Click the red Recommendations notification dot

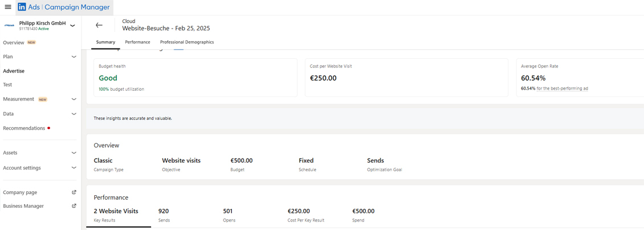pyautogui.click(x=49, y=128)
